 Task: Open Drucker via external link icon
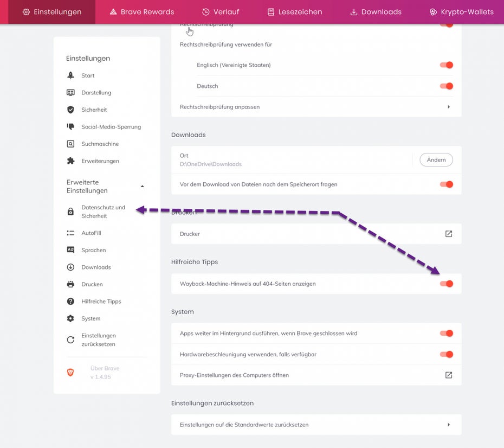449,234
